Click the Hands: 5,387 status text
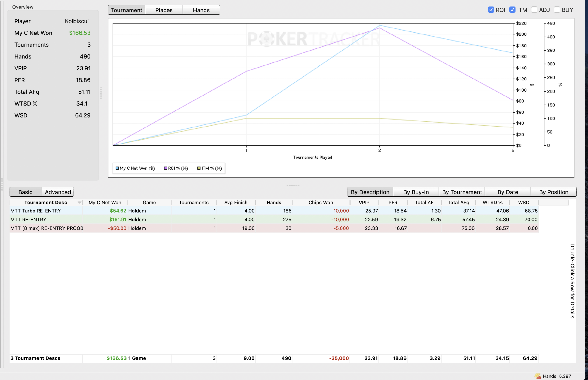 click(x=557, y=376)
